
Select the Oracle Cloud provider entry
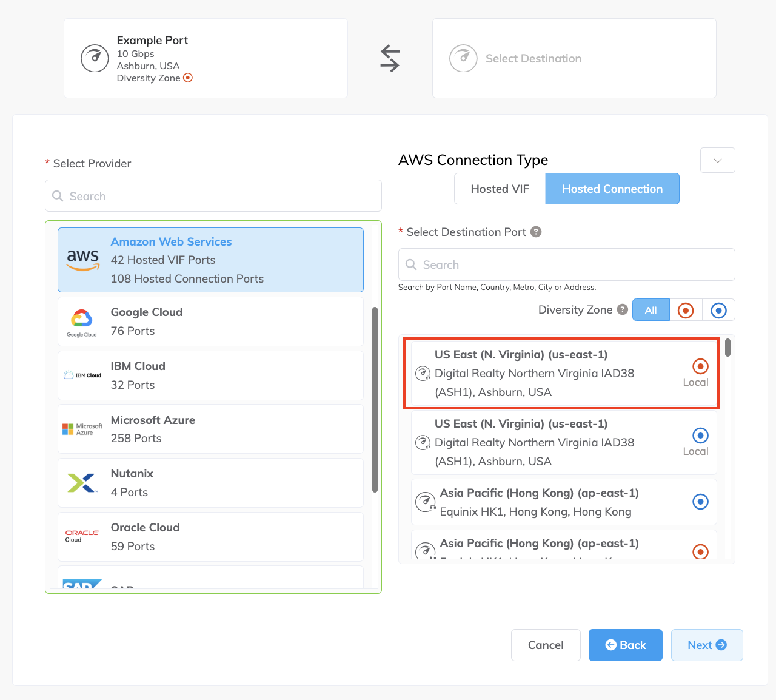[x=210, y=537]
